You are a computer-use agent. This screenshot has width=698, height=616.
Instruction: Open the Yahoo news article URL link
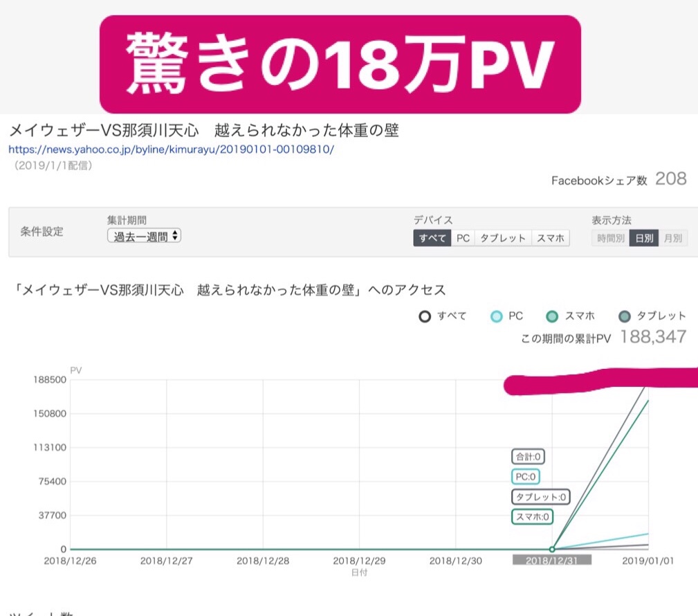172,150
